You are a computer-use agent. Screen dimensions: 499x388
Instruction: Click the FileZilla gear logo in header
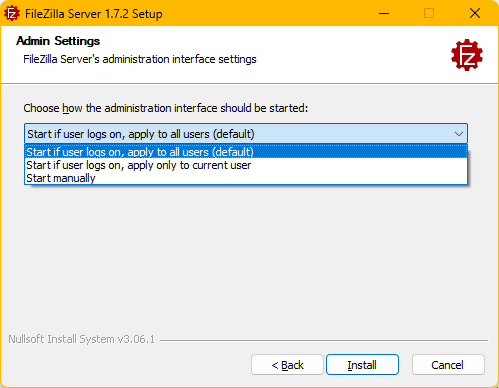(467, 55)
